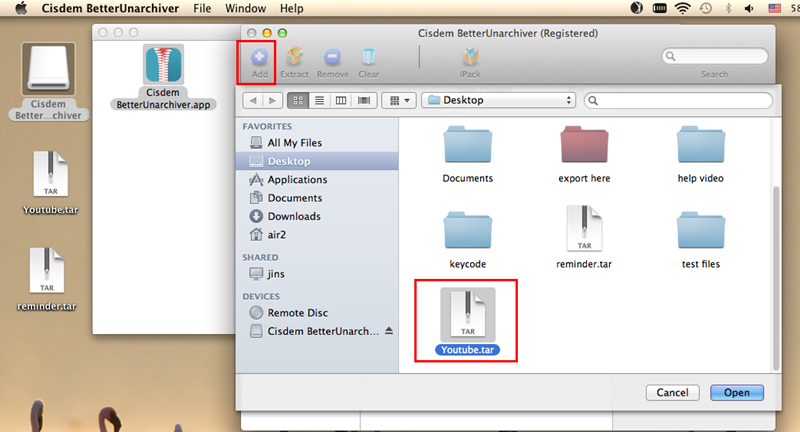
Task: Open the Window menu
Action: pyautogui.click(x=245, y=8)
